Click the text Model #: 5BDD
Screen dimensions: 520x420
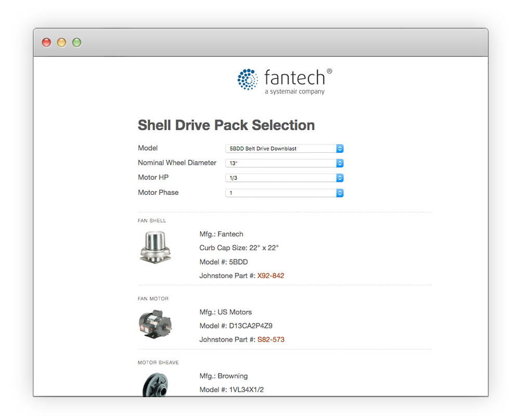tap(224, 262)
